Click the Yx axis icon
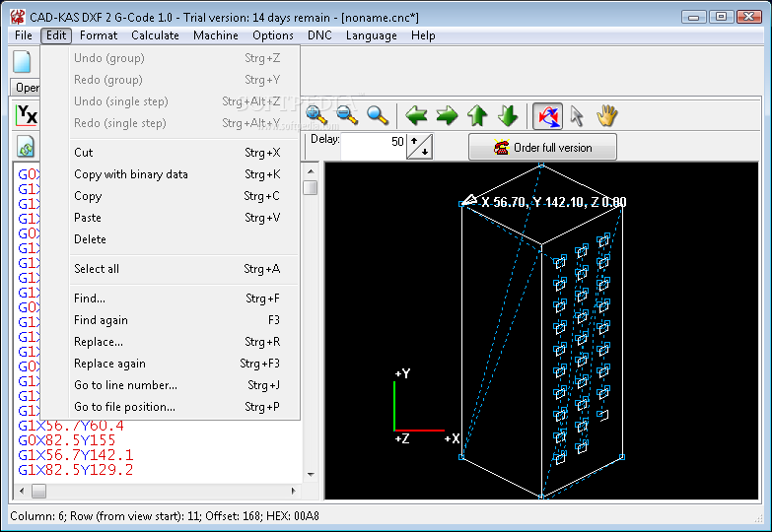 tap(27, 115)
